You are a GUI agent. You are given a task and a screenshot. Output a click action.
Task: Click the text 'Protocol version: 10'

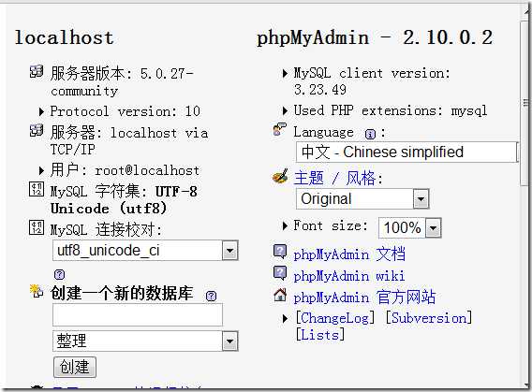point(126,111)
